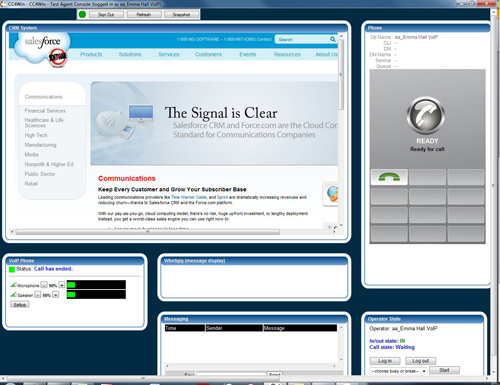Decrease microphone volume with minus button
This screenshot has width=500, height=385.
point(44,285)
